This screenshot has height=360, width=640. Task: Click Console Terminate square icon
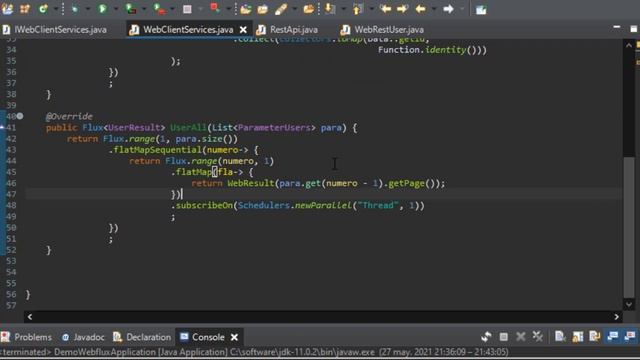[504, 337]
